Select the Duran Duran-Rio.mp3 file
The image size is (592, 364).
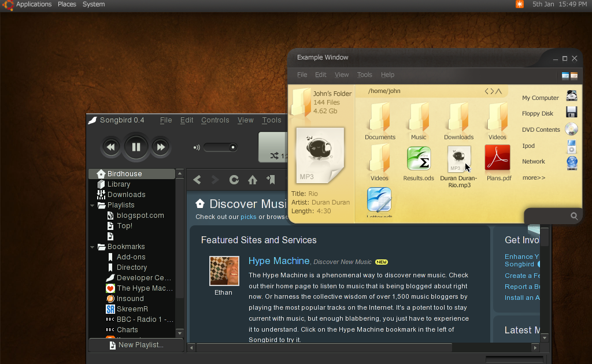point(458,167)
